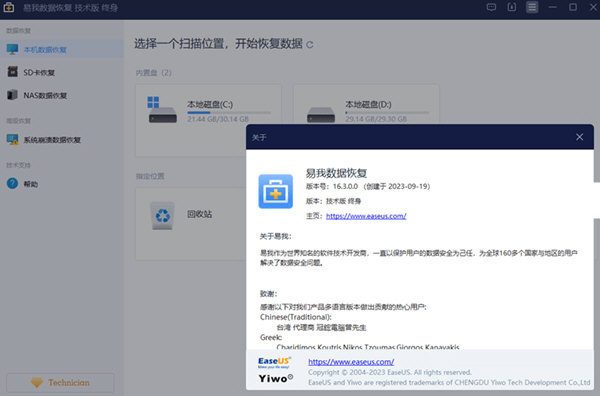Viewport: 600px width, 396px height.
Task: Select 本机数据恢复 in sidebar
Action: [x=62, y=50]
